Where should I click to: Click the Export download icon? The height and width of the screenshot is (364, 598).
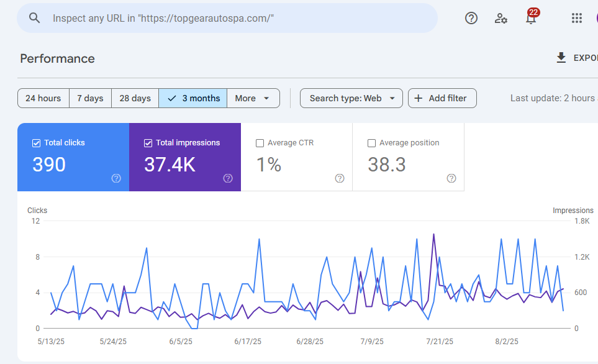point(561,58)
